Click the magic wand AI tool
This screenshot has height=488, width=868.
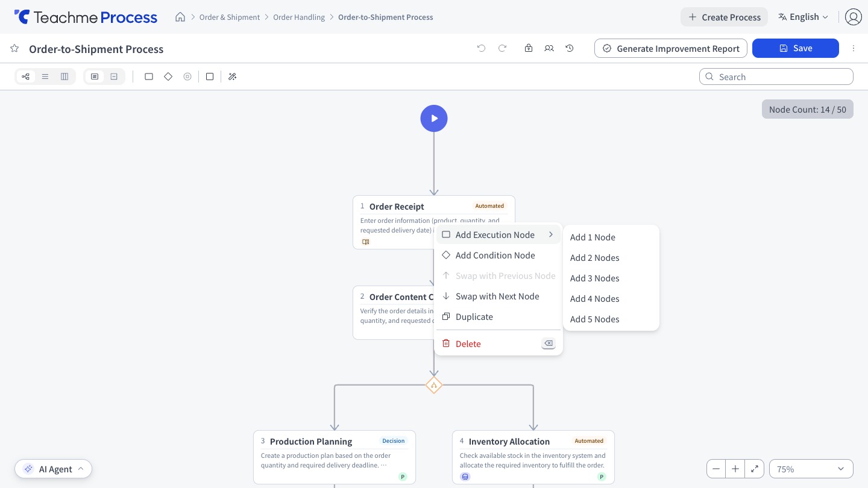[x=233, y=77]
